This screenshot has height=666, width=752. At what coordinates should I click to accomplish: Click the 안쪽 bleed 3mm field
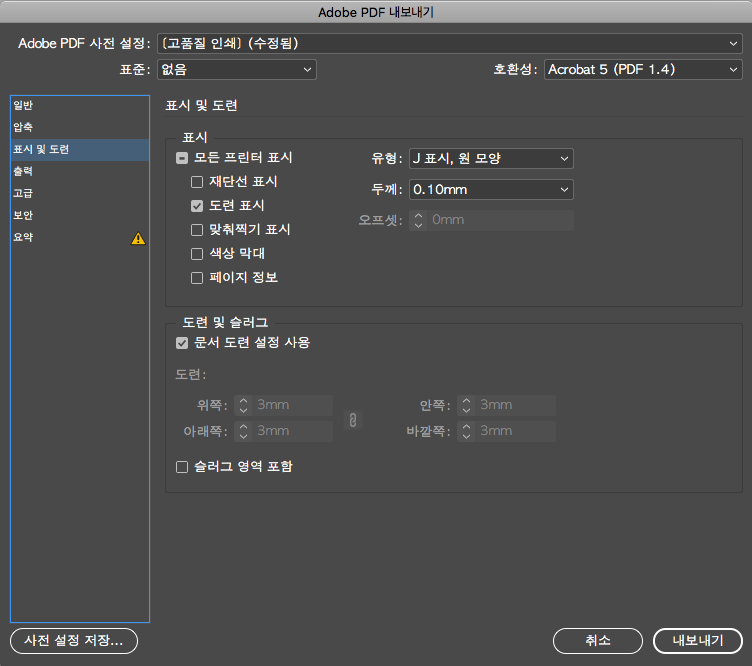click(516, 405)
